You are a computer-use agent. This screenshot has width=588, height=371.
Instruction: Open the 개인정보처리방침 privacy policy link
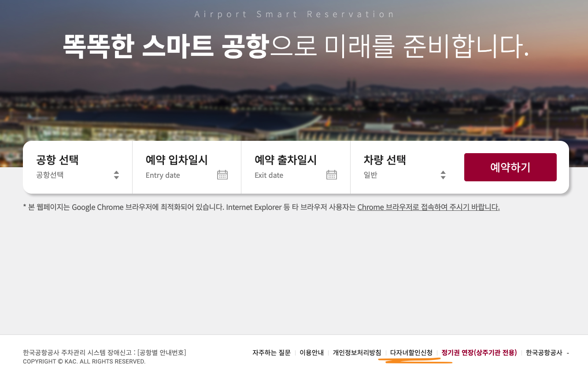(x=357, y=353)
